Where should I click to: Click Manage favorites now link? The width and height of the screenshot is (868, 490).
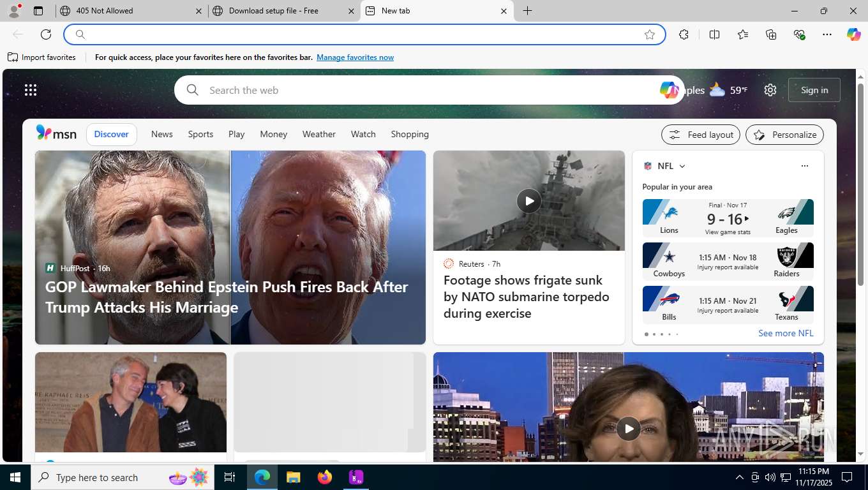(x=355, y=57)
